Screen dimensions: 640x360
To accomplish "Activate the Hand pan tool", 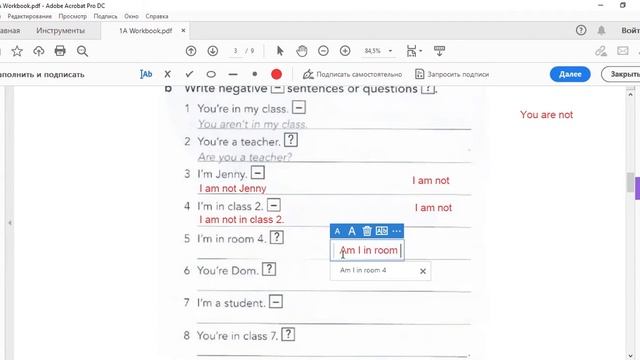I will 302,51.
